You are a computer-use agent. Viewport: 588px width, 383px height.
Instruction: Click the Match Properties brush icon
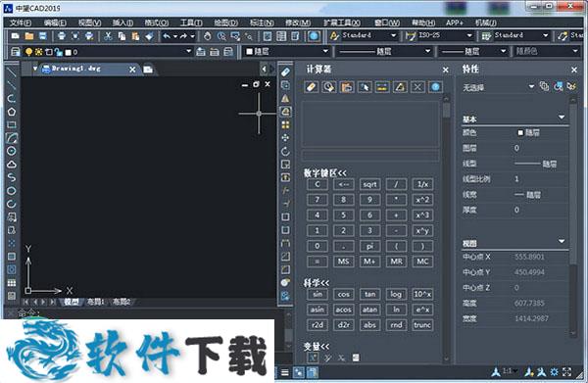tap(149, 36)
